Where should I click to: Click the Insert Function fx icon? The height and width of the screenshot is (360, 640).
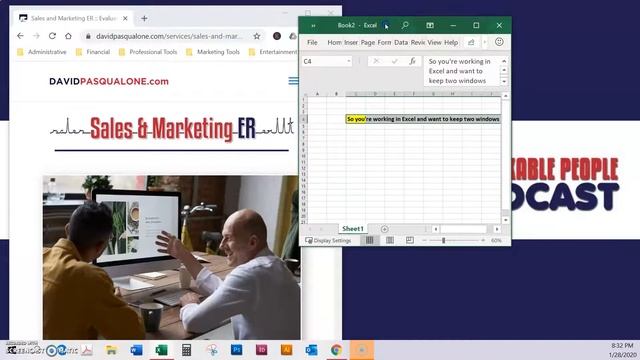coord(412,61)
